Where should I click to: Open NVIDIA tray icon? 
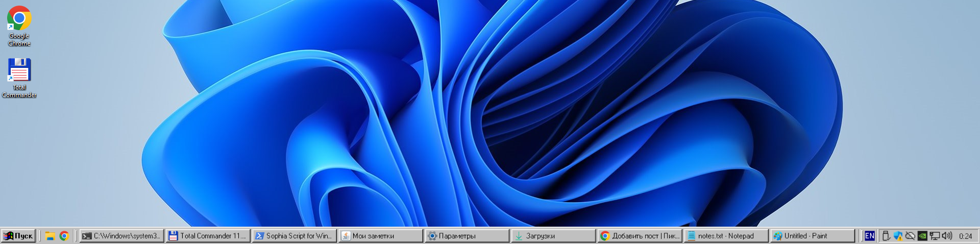(922, 236)
